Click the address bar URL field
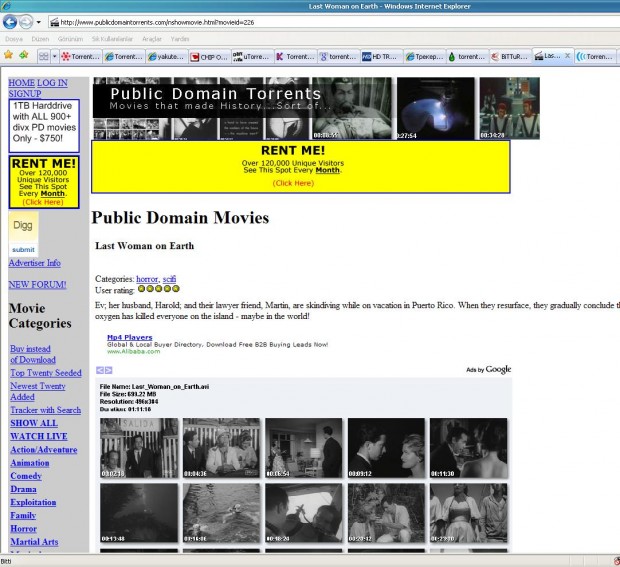Screen dimensions: 620x567 click(x=332, y=22)
